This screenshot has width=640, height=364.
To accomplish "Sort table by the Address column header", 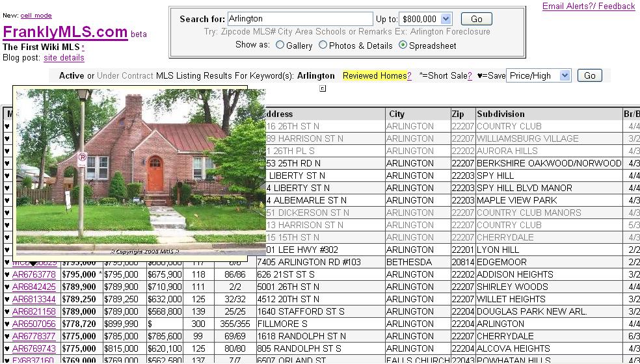I will (x=279, y=114).
